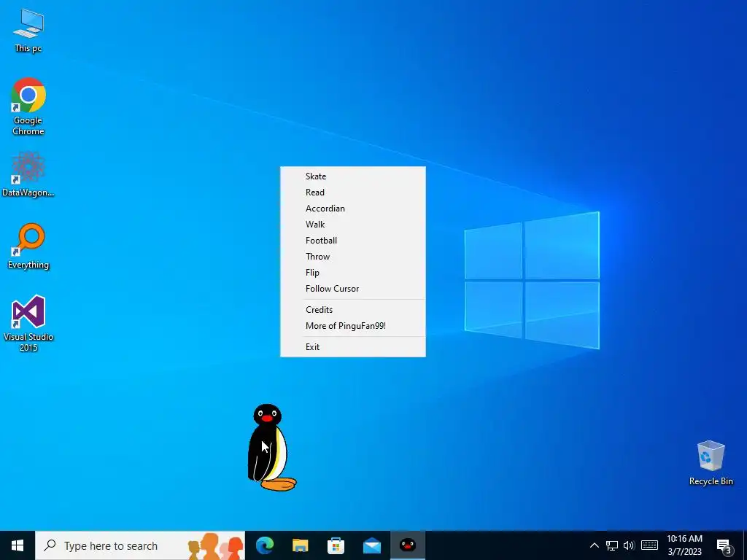
Task: Open Microsoft Store from the taskbar
Action: tap(336, 545)
